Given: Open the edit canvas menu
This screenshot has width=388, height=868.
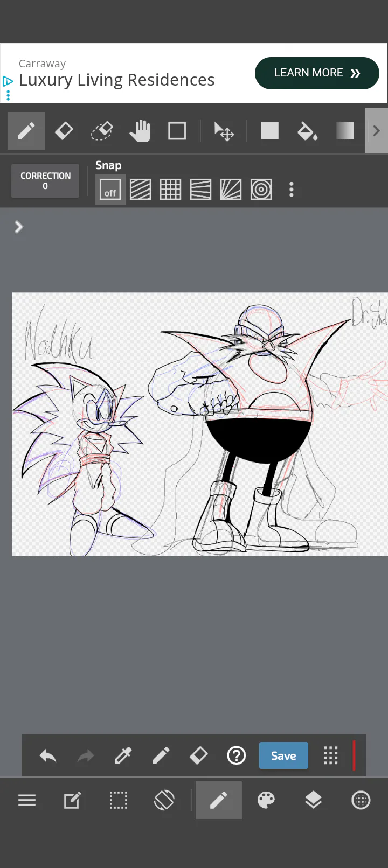Looking at the screenshot, I should [72, 801].
